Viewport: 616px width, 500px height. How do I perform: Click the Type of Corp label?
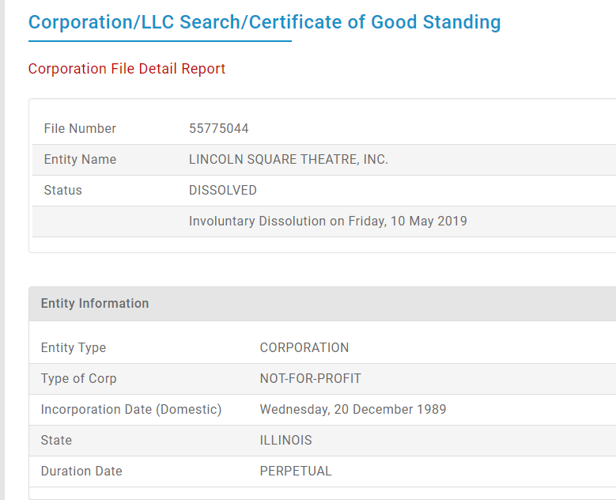click(x=79, y=378)
